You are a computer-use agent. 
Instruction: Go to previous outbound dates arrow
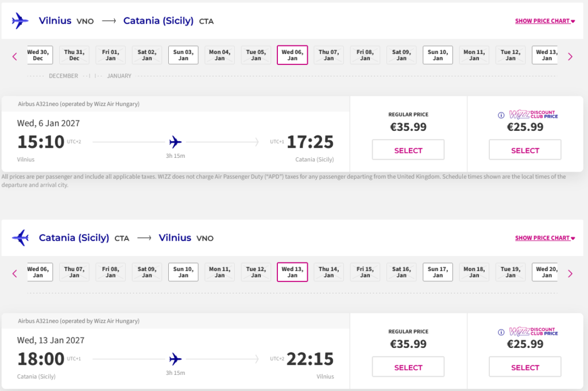pyautogui.click(x=15, y=56)
